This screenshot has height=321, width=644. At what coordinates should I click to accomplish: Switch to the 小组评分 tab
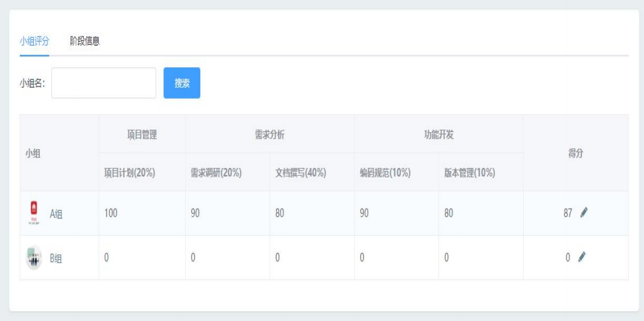point(35,41)
